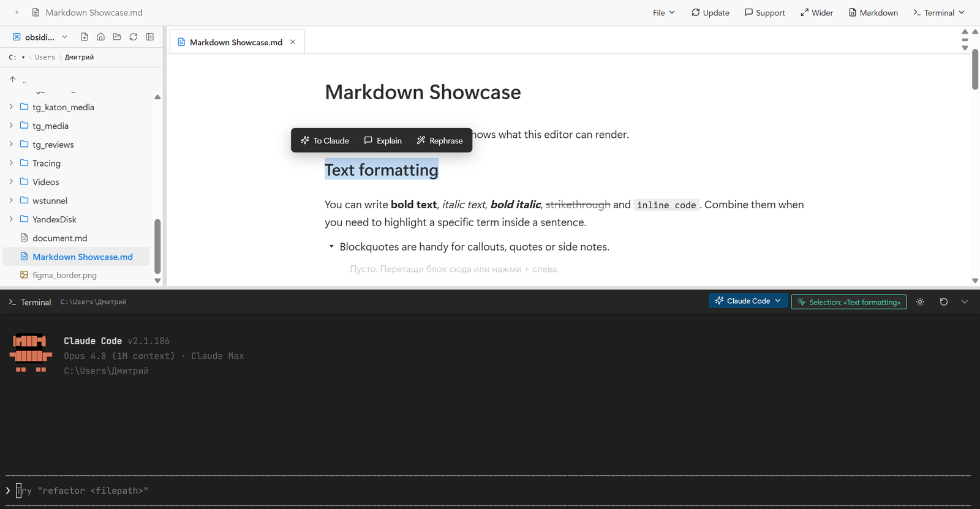Jump to top with the upper scroll arrow

[965, 32]
